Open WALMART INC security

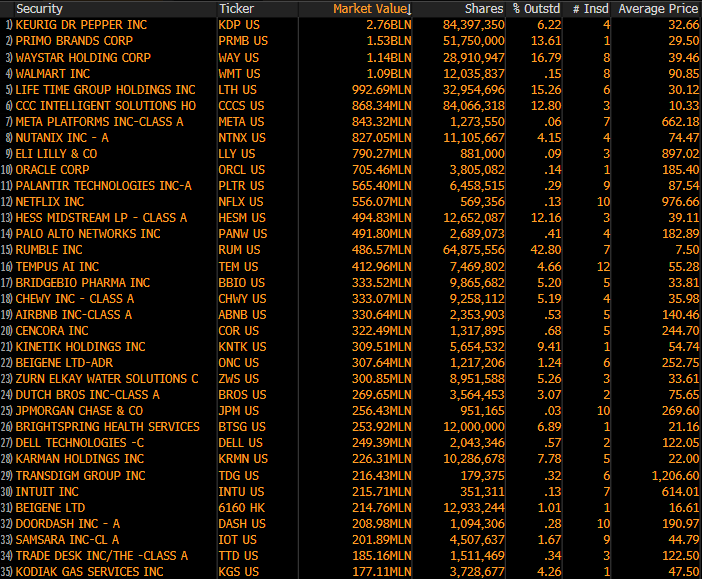pyautogui.click(x=52, y=73)
